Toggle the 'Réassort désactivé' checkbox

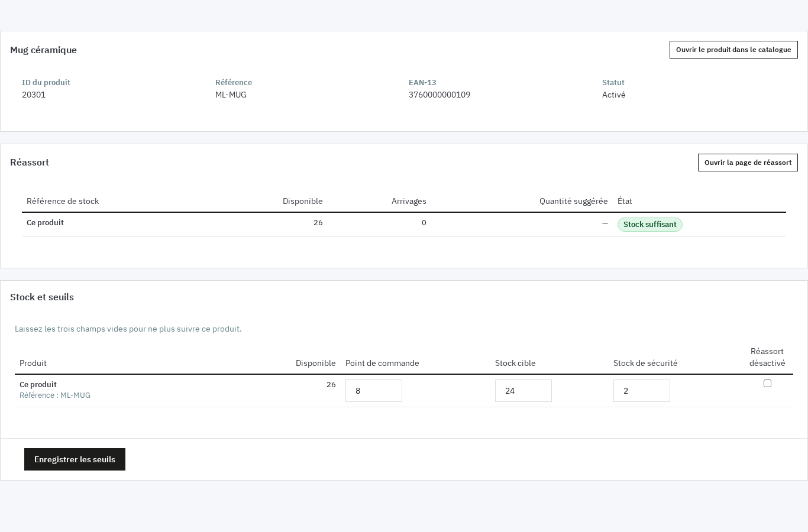[767, 384]
